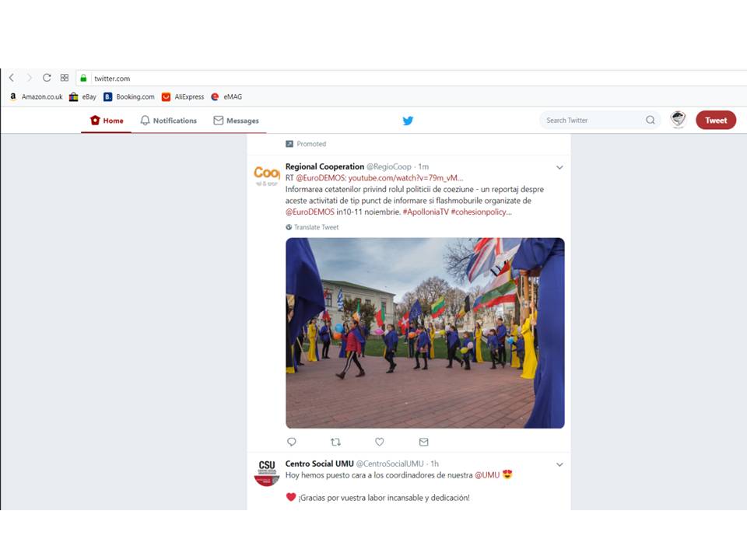Open the profile avatar menu
The width and height of the screenshot is (747, 560).
click(678, 120)
